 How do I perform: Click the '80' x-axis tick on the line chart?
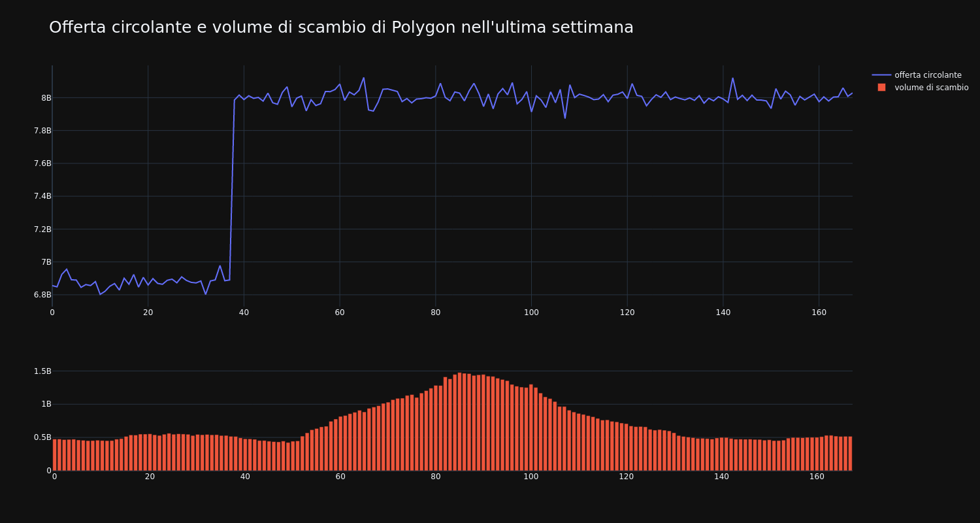(436, 312)
